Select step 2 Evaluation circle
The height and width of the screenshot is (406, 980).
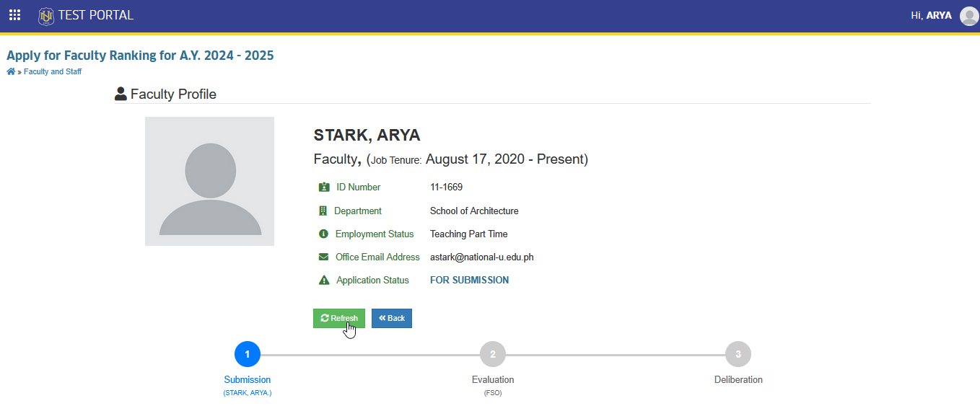(x=493, y=354)
